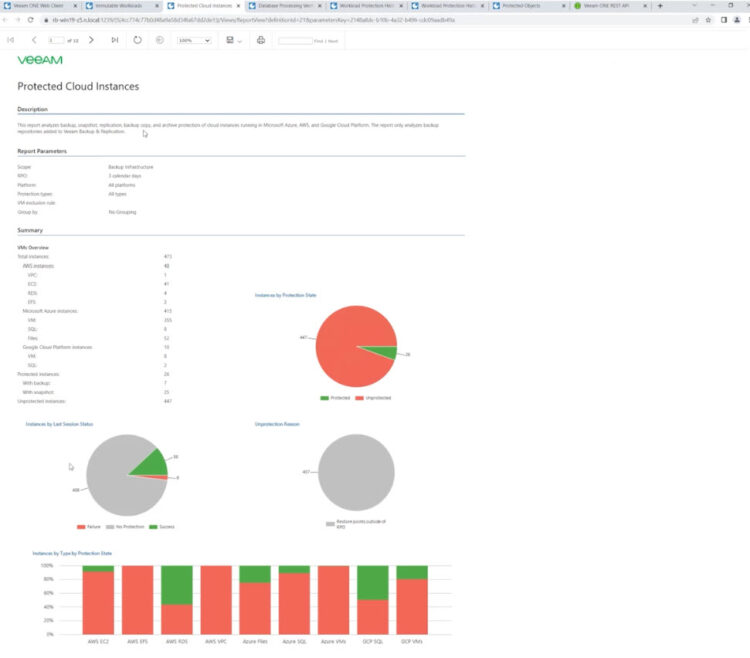
Task: Click the red Failure legend swatch
Action: pos(81,527)
